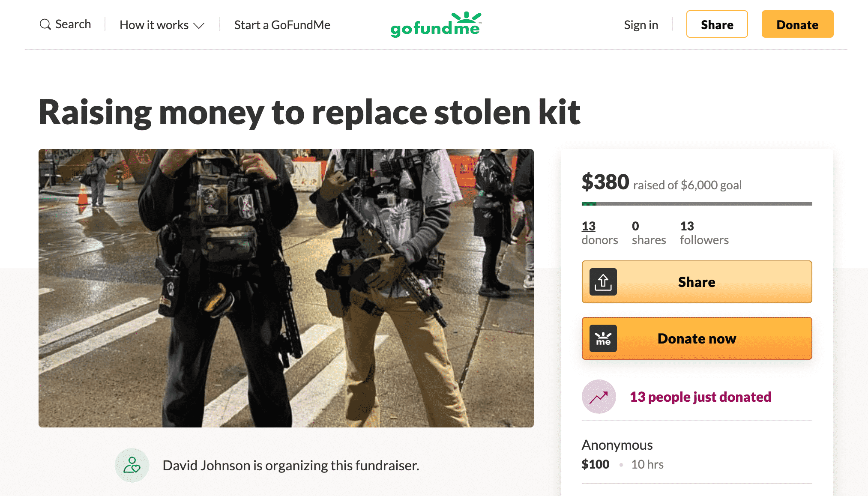868x496 pixels.
Task: Click the header Share button
Action: tap(717, 24)
